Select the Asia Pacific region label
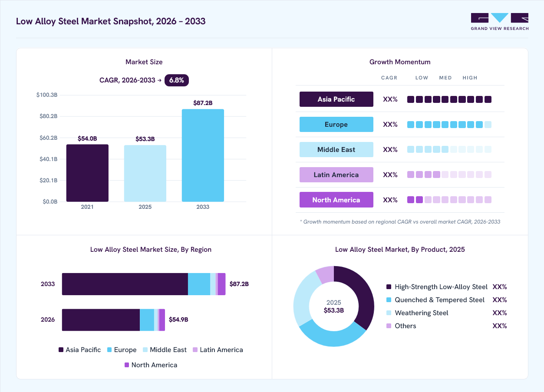 (x=336, y=99)
